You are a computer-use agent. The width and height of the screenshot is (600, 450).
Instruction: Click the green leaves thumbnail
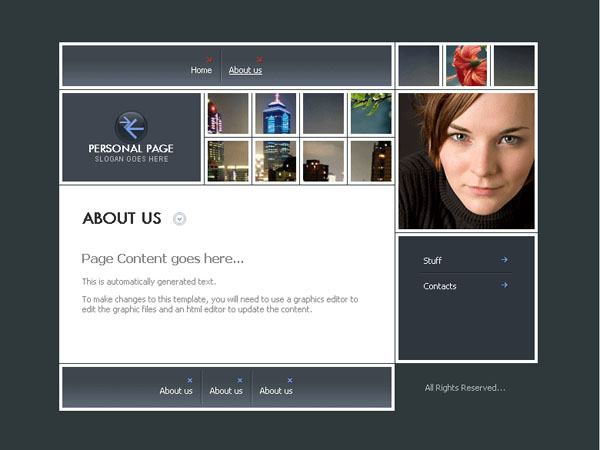pyautogui.click(x=371, y=113)
